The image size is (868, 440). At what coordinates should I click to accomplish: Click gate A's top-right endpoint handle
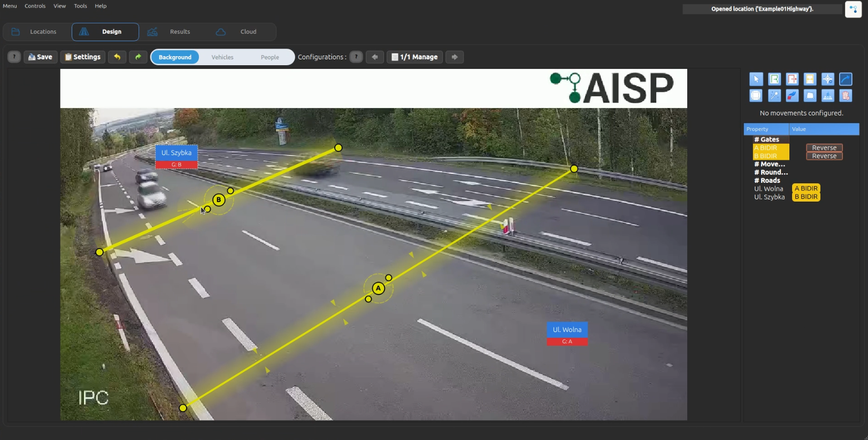point(574,169)
